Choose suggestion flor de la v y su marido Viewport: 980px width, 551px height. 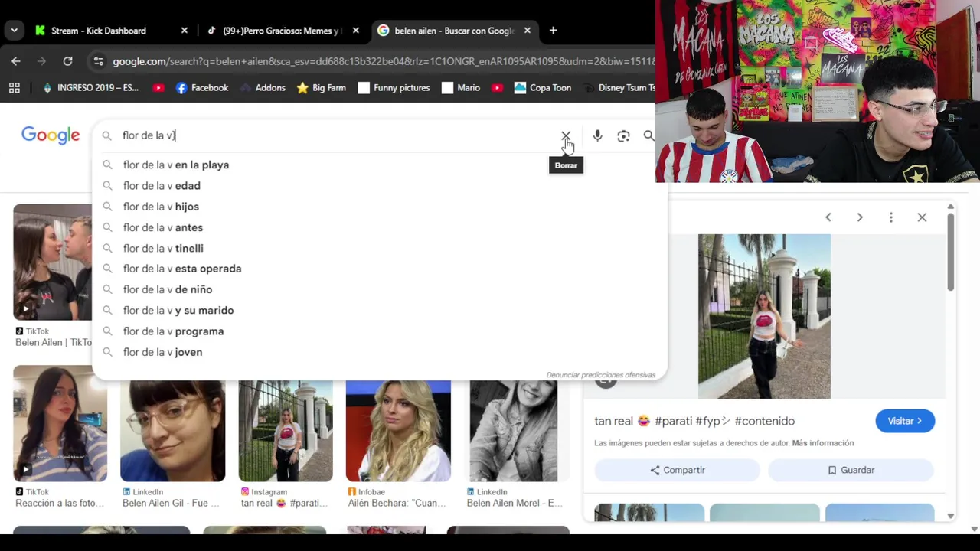(x=379, y=311)
